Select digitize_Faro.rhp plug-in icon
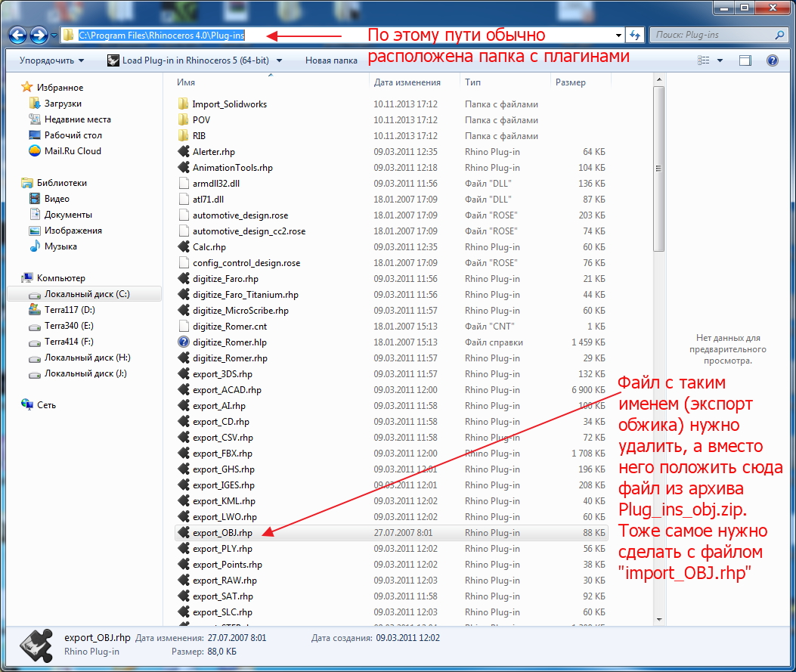The width and height of the screenshot is (796, 672). pyautogui.click(x=184, y=279)
